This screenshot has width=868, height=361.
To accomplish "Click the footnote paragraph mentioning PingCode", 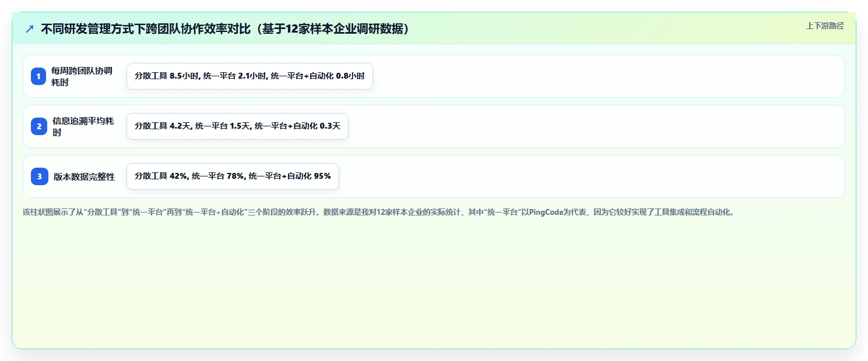I will coord(379,212).
